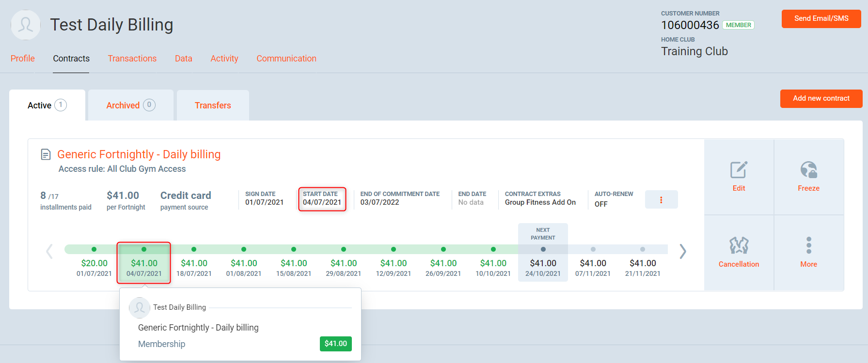Go to the Communication tab
The image size is (868, 363).
click(286, 59)
